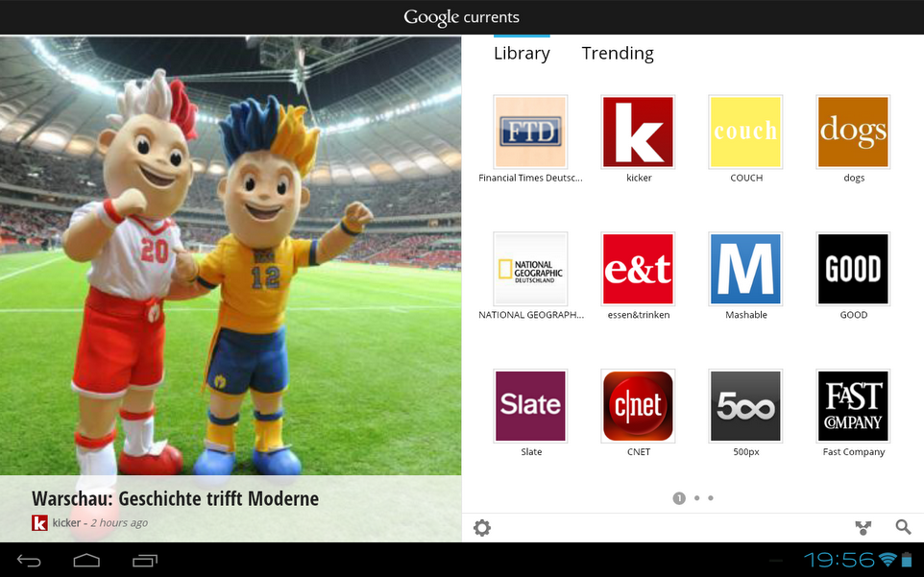Image resolution: width=924 pixels, height=577 pixels.
Task: Open the orange dogs edition icon
Action: coord(853,132)
